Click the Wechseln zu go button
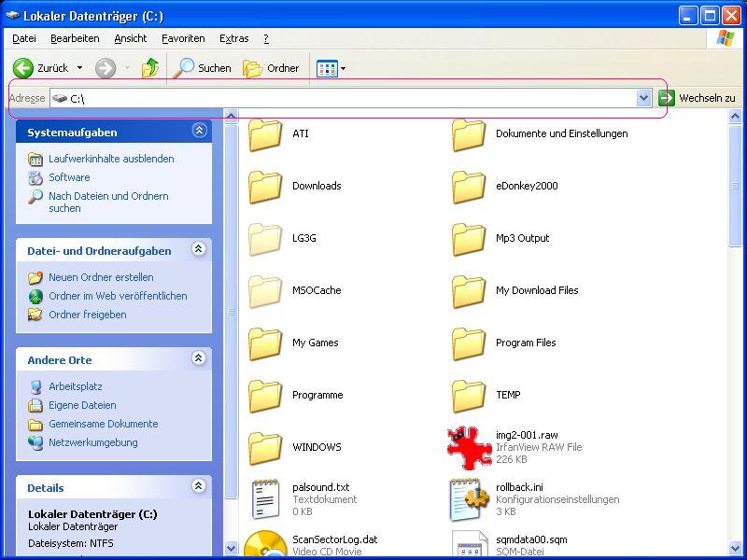The width and height of the screenshot is (747, 560). click(x=697, y=98)
